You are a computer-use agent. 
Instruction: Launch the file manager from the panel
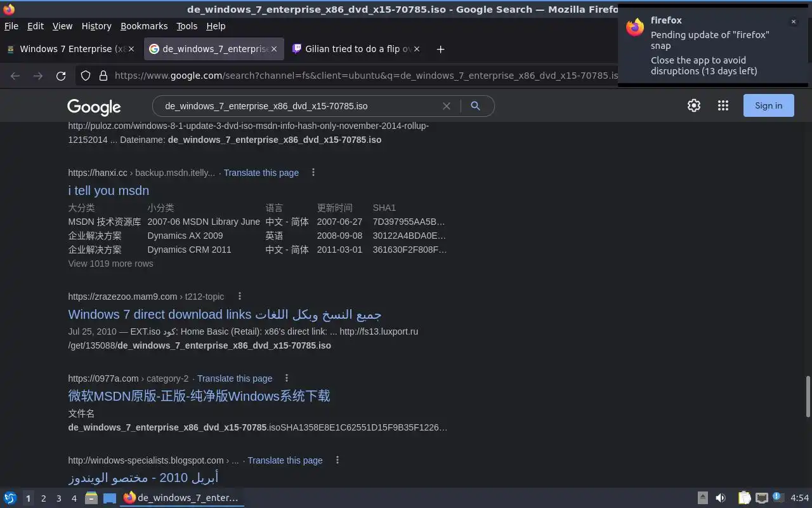[x=91, y=498]
